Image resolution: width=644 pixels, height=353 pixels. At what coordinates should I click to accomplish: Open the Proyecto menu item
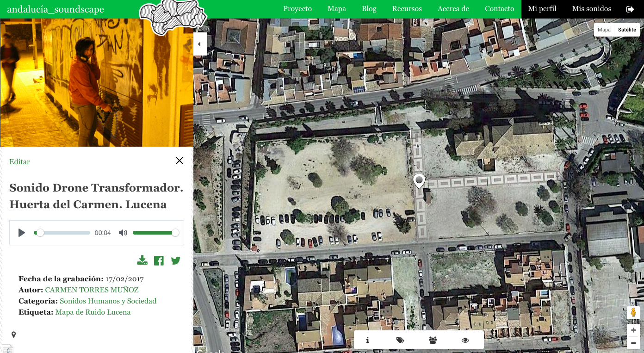point(297,9)
